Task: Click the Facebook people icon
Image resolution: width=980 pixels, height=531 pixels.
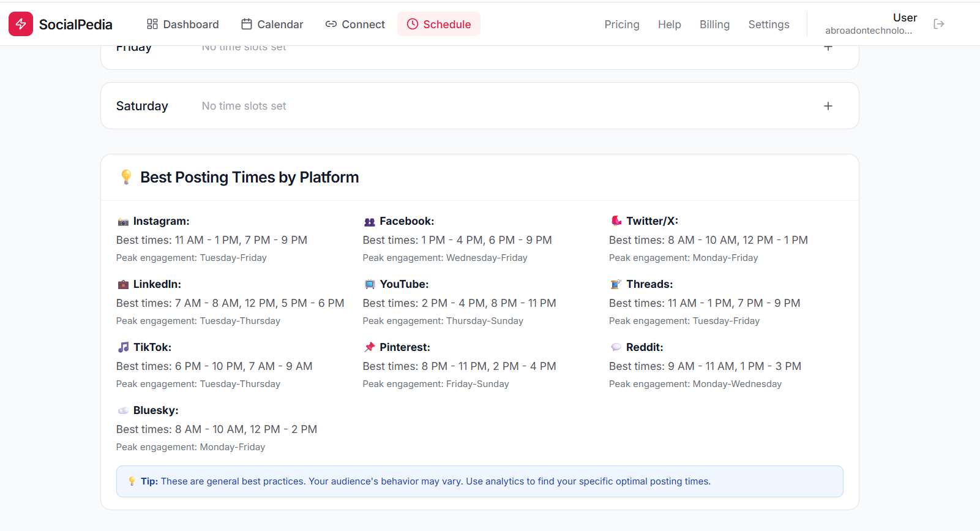Action: click(x=369, y=222)
